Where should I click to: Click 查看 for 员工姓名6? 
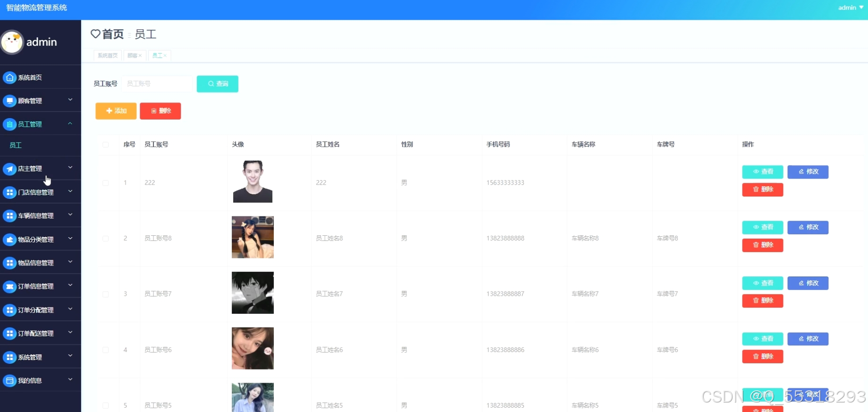click(763, 339)
